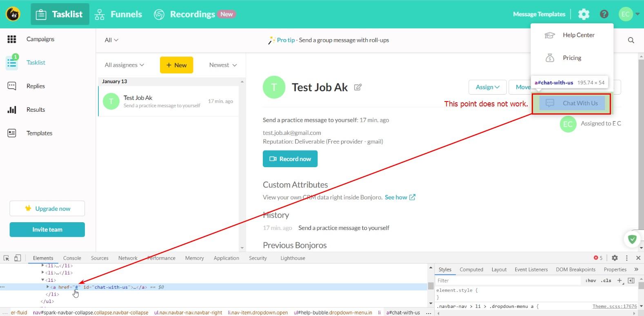The height and width of the screenshot is (316, 644).
Task: Open the DevTools three-dot customize menu
Action: click(626, 258)
